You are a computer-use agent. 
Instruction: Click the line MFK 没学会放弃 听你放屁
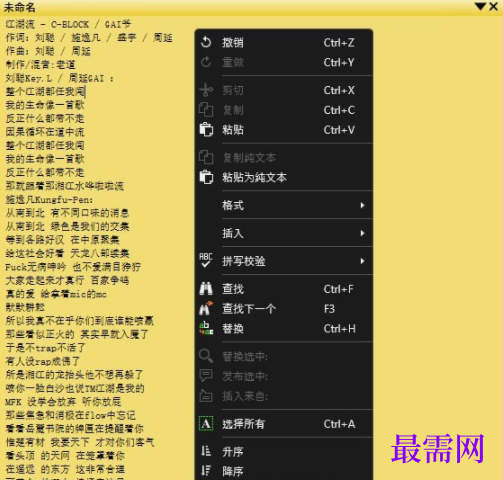tap(63, 402)
